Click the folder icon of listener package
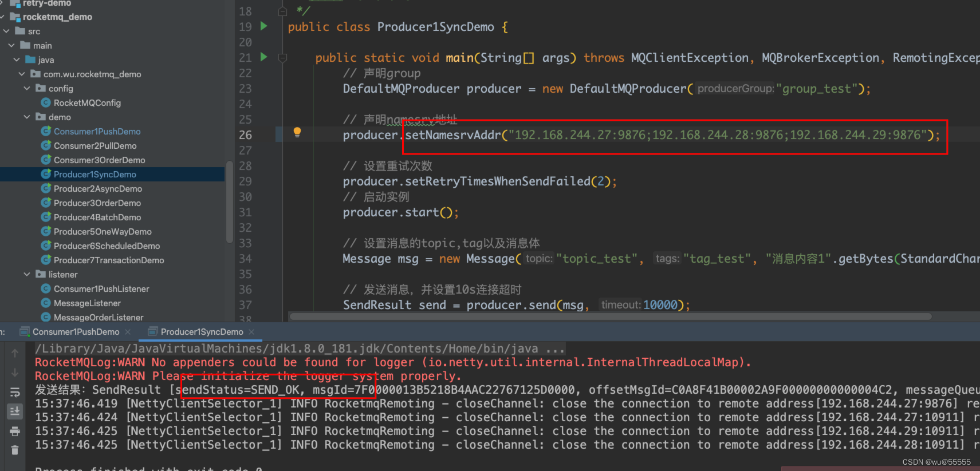Image resolution: width=980 pixels, height=471 pixels. click(41, 274)
